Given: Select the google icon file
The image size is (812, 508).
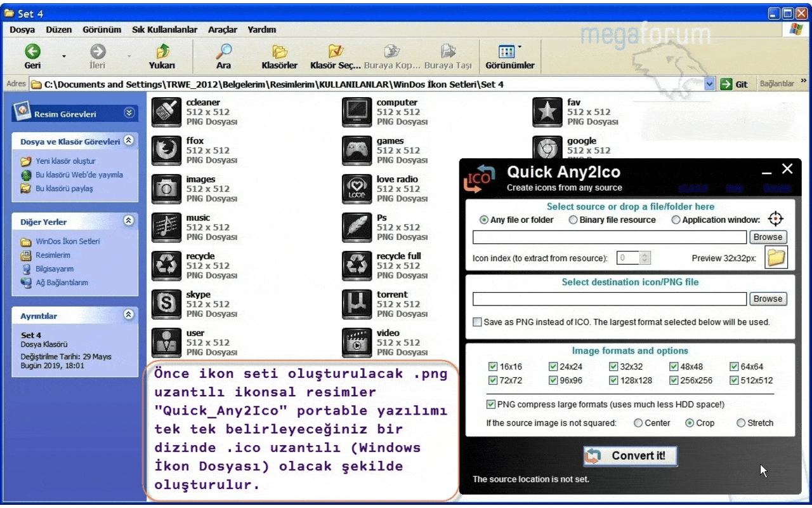Looking at the screenshot, I should [547, 147].
